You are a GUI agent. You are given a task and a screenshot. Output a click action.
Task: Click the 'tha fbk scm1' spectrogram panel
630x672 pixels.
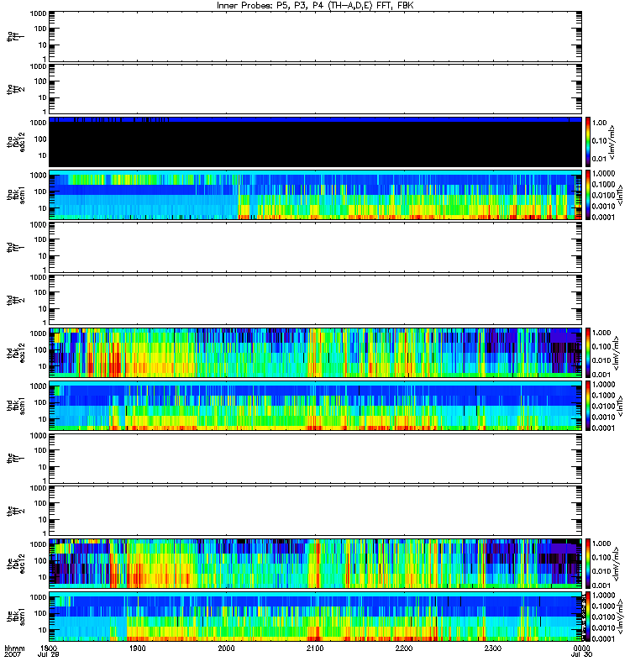316,195
